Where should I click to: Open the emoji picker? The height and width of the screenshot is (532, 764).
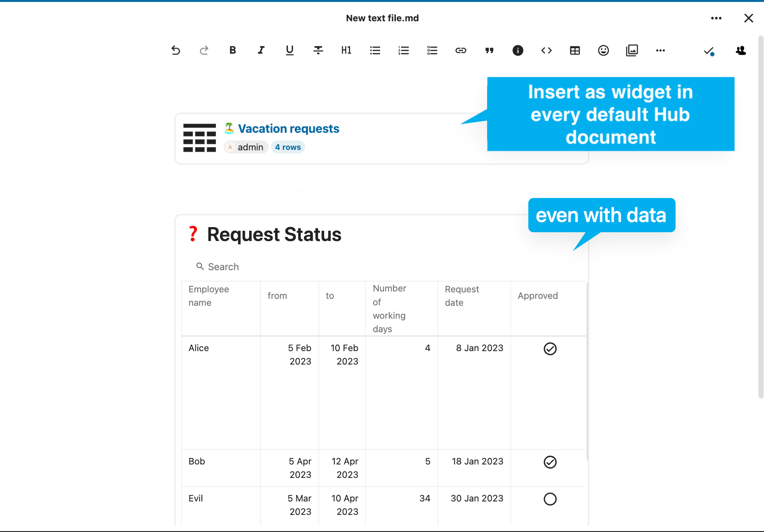pos(603,50)
